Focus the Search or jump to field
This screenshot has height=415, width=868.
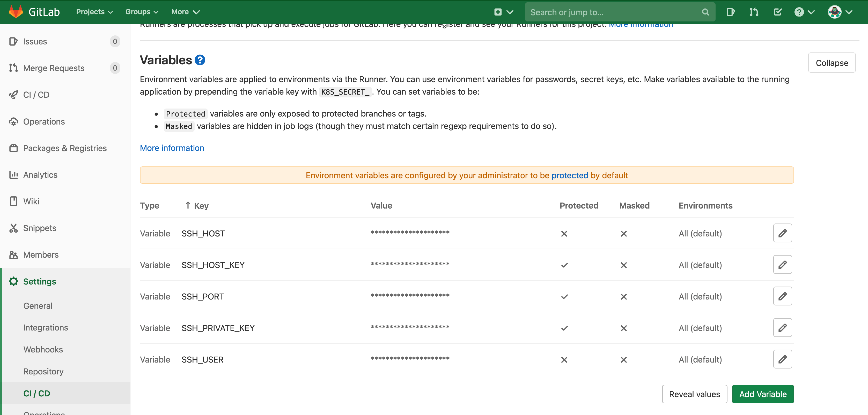[613, 12]
